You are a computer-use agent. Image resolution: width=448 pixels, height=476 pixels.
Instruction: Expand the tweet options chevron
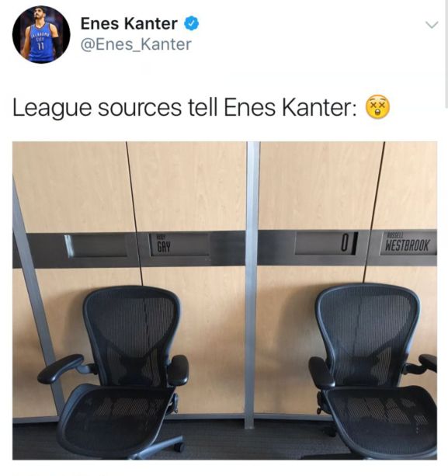point(432,25)
